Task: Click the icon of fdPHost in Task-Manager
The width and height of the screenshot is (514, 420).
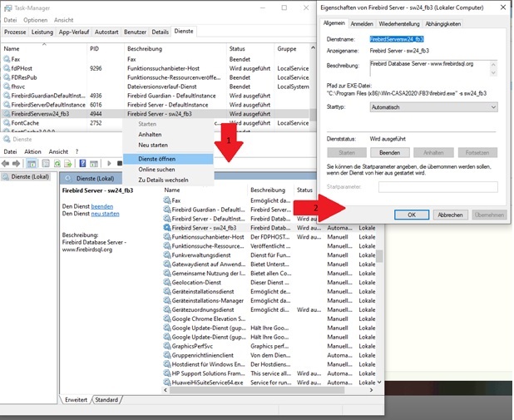Action: (7, 68)
